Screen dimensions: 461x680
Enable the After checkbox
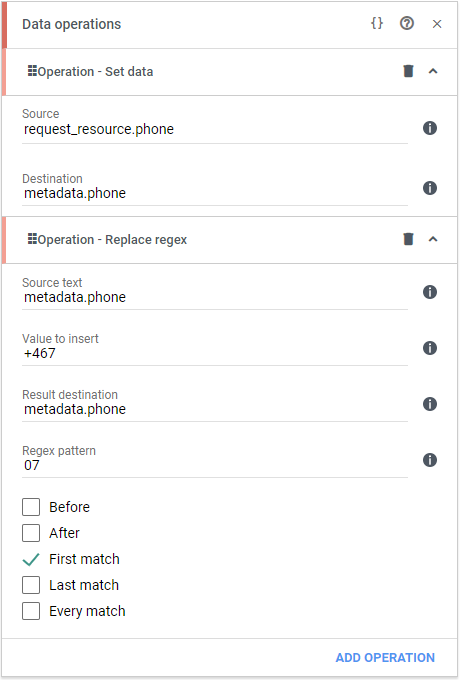tap(31, 533)
